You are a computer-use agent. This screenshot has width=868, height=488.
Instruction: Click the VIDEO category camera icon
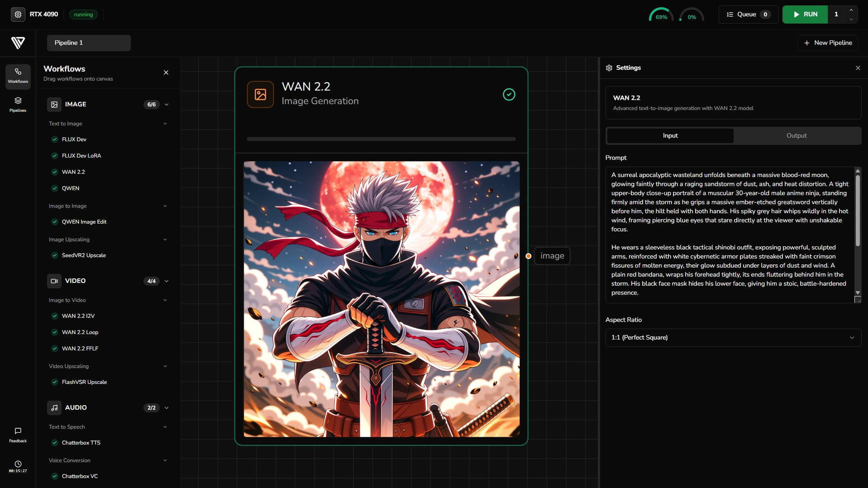(54, 281)
